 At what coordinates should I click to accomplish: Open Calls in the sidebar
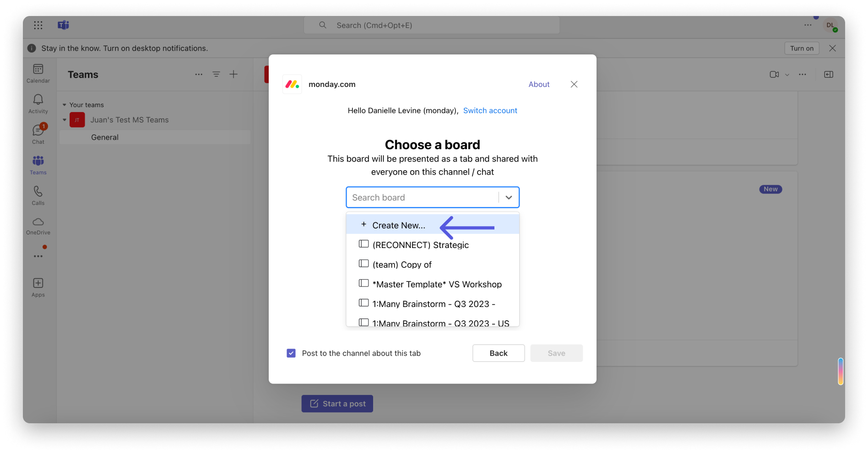click(38, 196)
